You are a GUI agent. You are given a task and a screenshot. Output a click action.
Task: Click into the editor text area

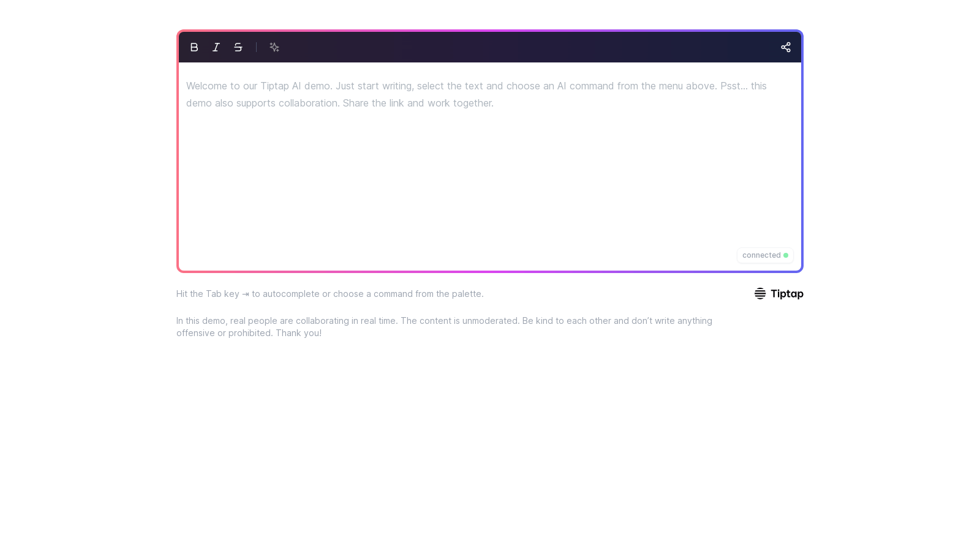pyautogui.click(x=490, y=167)
